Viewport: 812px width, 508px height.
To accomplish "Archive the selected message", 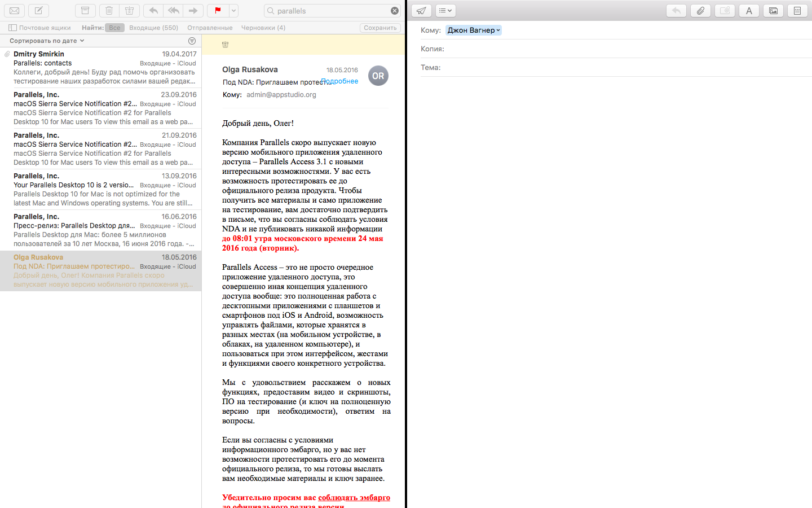I will coord(85,11).
